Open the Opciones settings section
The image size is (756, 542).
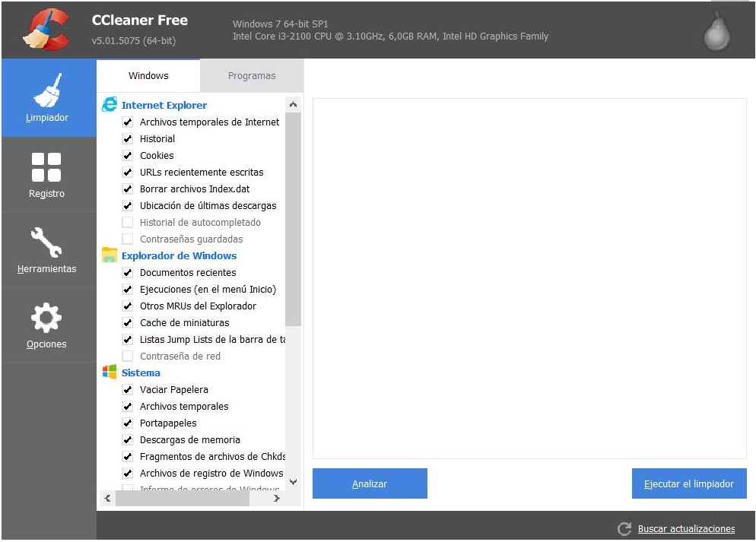pos(49,325)
